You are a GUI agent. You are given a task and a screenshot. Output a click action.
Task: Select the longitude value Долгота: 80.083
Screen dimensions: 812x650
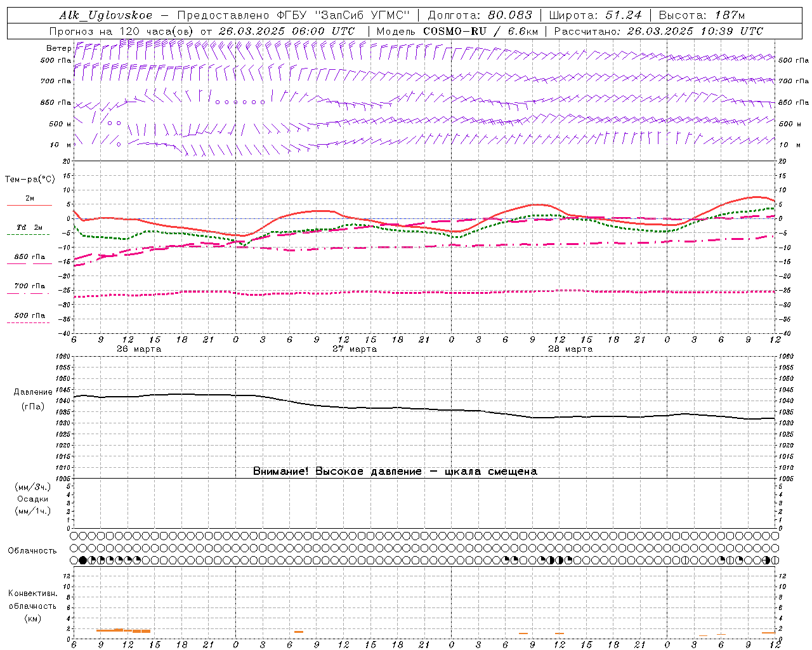tap(480, 15)
